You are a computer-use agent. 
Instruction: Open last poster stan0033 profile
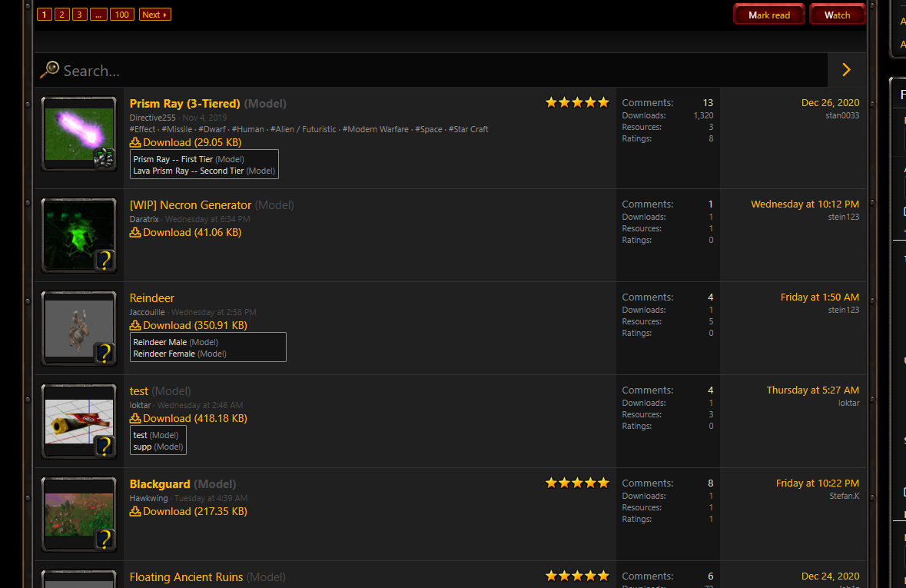click(842, 115)
